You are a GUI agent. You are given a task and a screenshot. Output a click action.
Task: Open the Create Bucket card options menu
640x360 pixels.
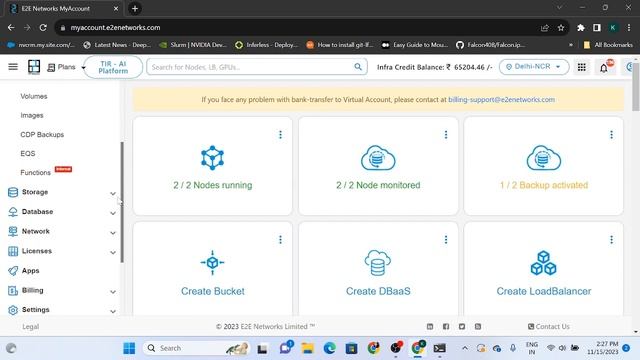coord(280,240)
